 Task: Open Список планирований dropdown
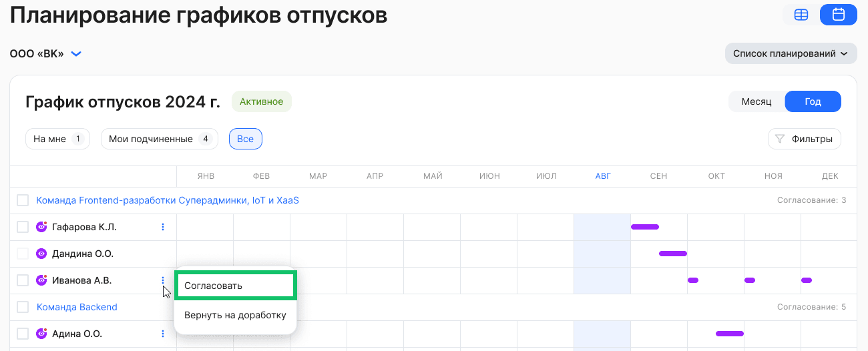[x=791, y=53]
